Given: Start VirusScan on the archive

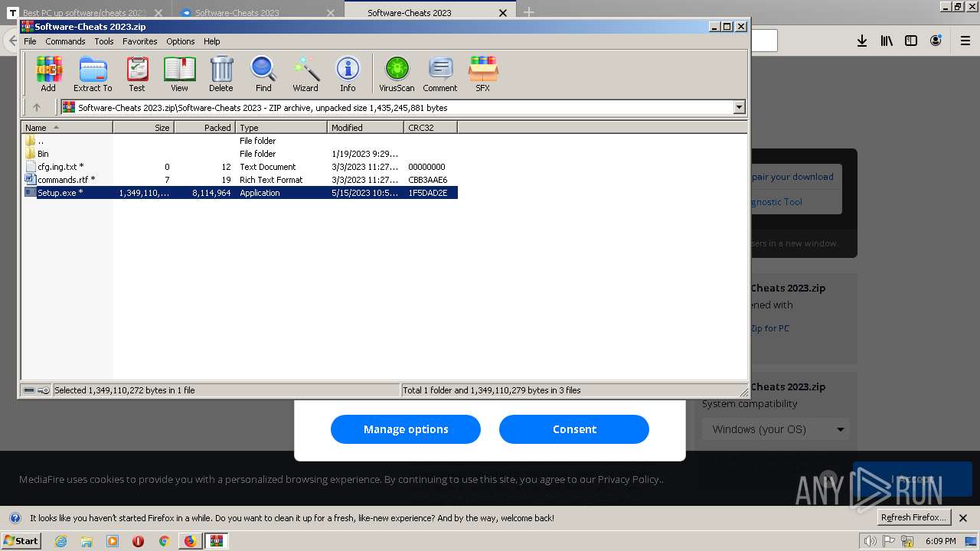Looking at the screenshot, I should point(397,74).
